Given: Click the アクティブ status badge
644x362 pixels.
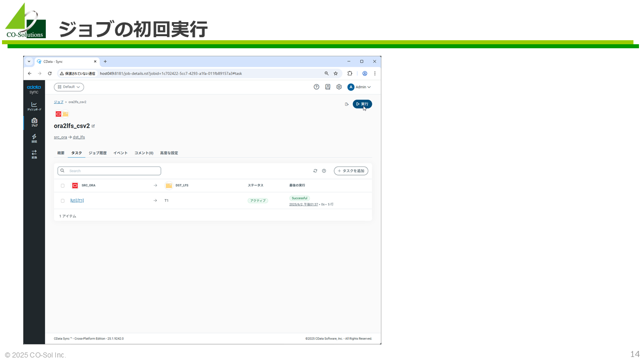Looking at the screenshot, I should (x=258, y=201).
